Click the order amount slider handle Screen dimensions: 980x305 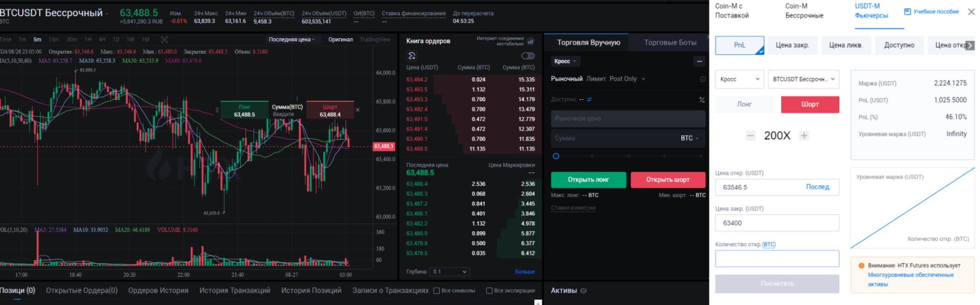point(556,157)
